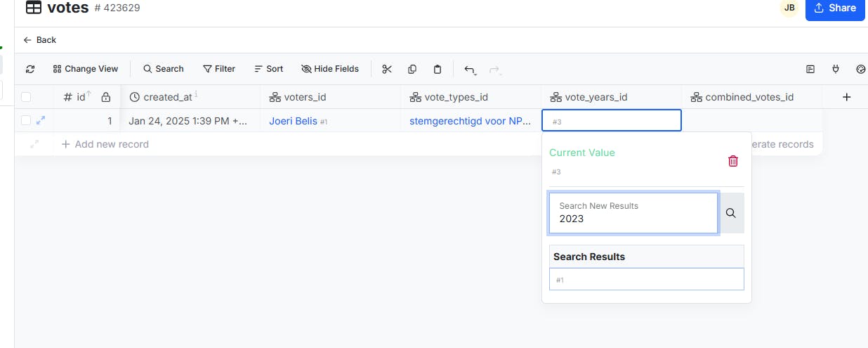Screen dimensions: 868x348
Task: Click the Current Value label
Action: pos(582,153)
